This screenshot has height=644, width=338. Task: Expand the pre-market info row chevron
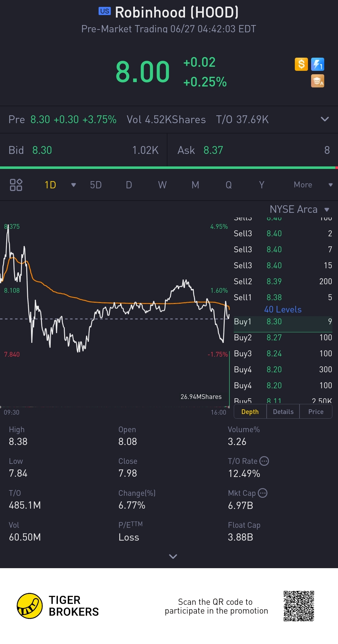(325, 119)
